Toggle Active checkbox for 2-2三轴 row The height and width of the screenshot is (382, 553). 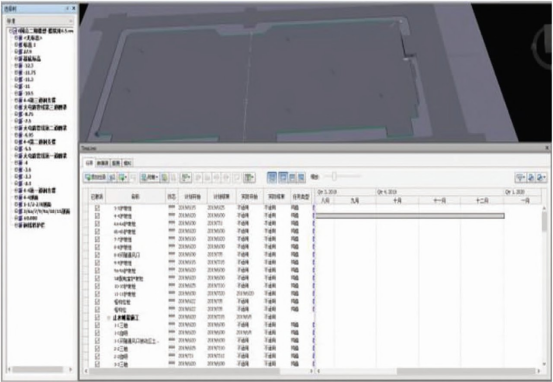[x=97, y=348]
